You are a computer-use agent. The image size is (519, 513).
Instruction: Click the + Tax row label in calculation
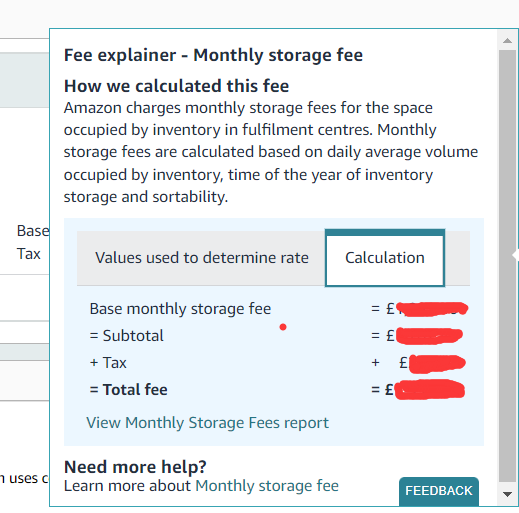(108, 363)
